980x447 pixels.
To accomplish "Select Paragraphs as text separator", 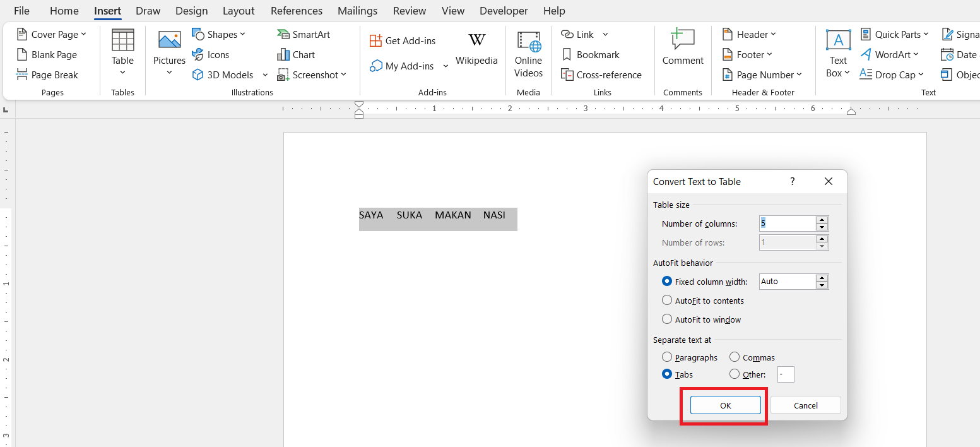I will [667, 357].
